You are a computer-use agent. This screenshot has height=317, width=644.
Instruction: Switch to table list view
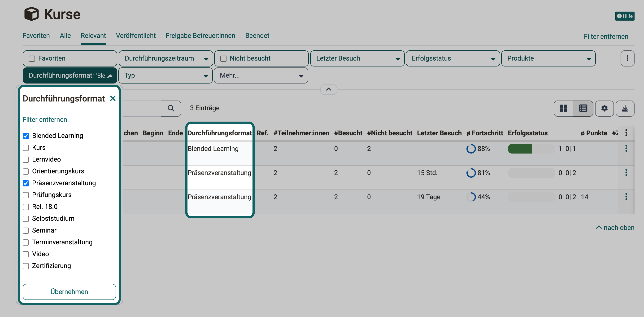[583, 108]
